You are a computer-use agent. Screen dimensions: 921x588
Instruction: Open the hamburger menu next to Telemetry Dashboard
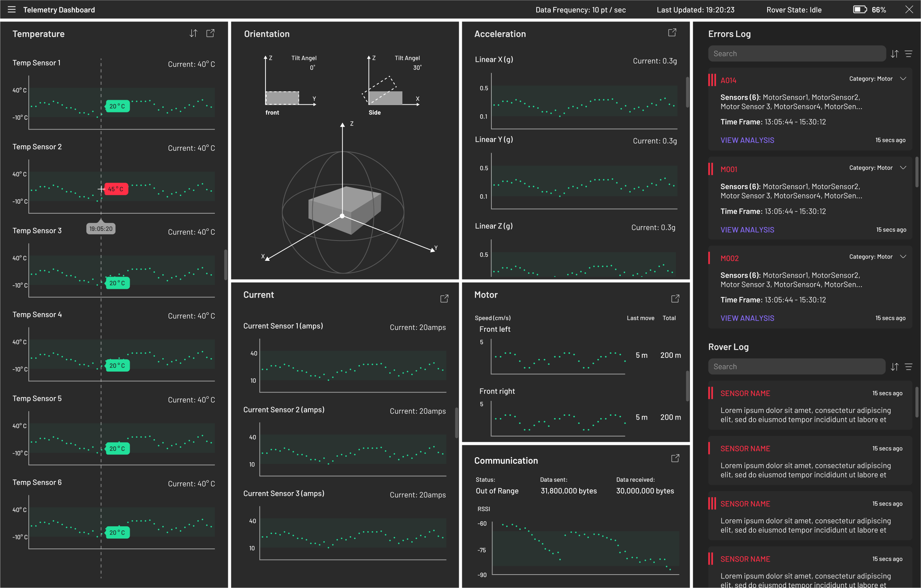click(12, 10)
